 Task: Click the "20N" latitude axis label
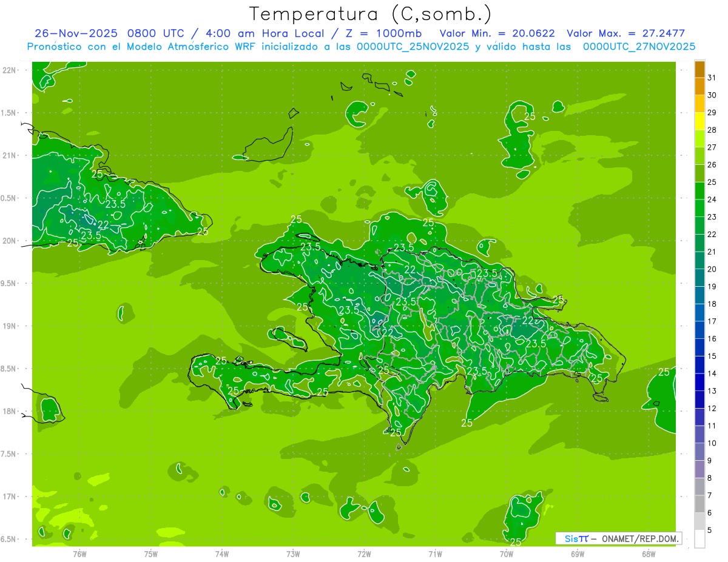coord(10,241)
